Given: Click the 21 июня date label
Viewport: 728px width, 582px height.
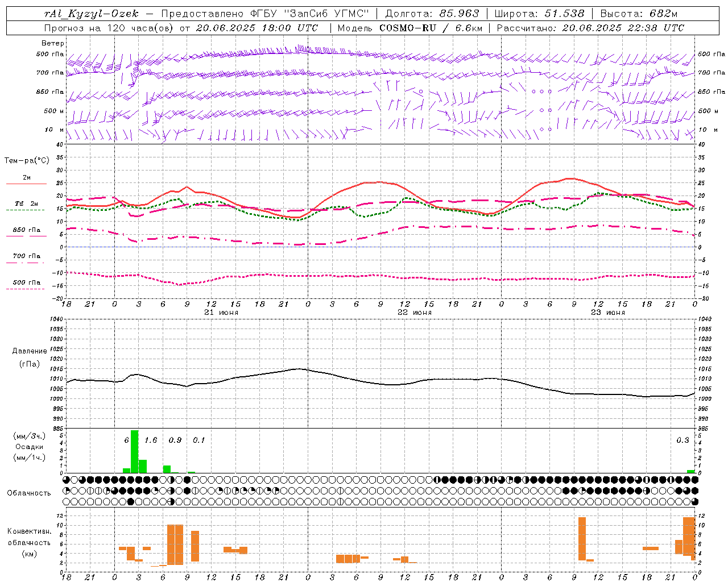Looking at the screenshot, I should point(222,313).
